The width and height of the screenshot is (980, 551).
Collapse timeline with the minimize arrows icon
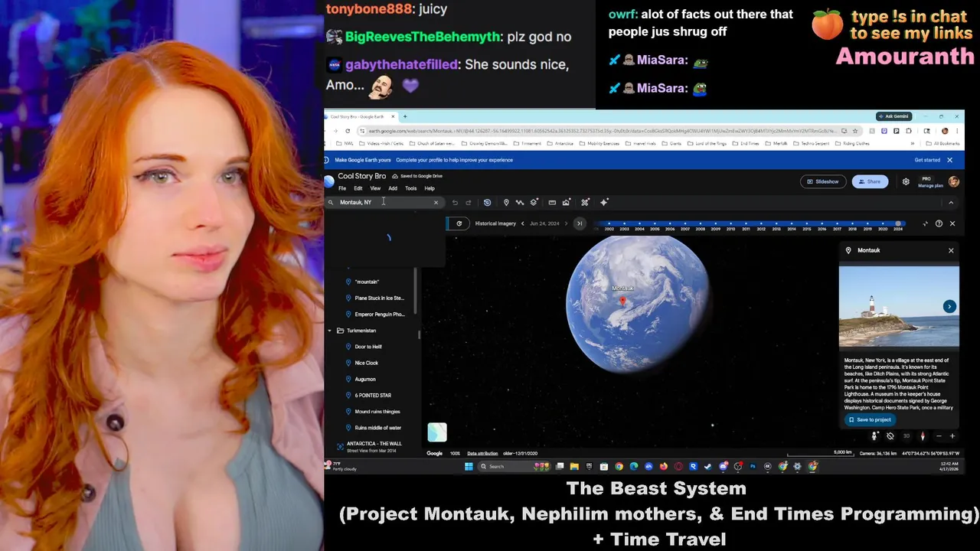[925, 223]
